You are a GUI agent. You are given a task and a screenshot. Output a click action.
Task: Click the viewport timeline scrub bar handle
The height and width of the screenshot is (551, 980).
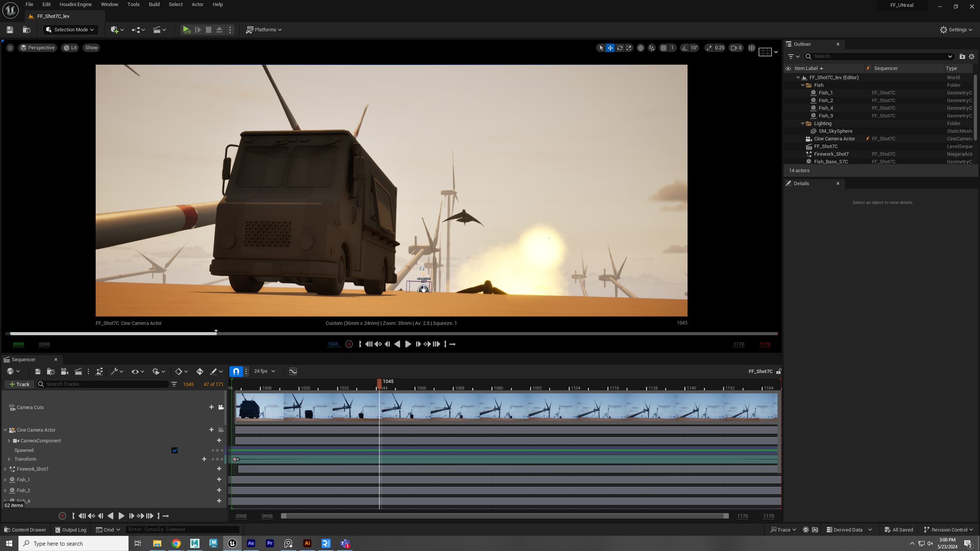(216, 332)
